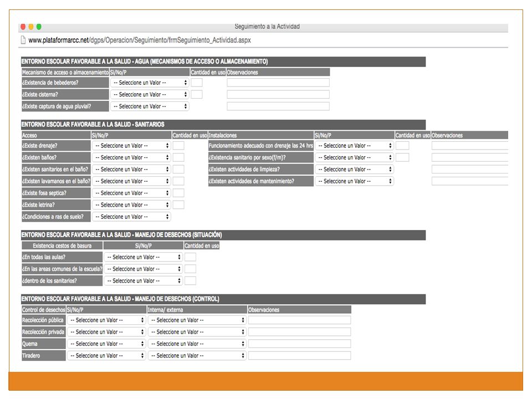The image size is (532, 399).
Task: Click Cantidad en uso field for ¿Existen baños?
Action: 178,157
